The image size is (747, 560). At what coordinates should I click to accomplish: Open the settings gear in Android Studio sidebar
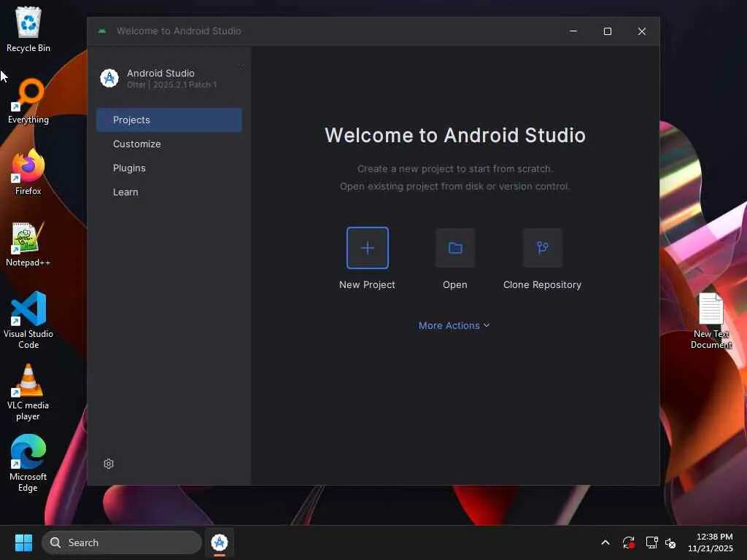point(109,464)
